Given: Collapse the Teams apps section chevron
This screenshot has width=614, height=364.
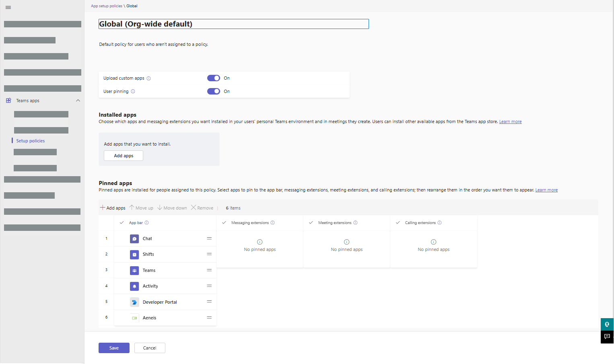Looking at the screenshot, I should (78, 101).
